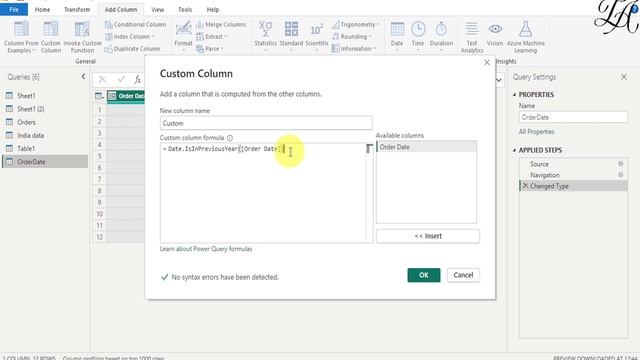
Task: Open All Properties link
Action: (536, 132)
